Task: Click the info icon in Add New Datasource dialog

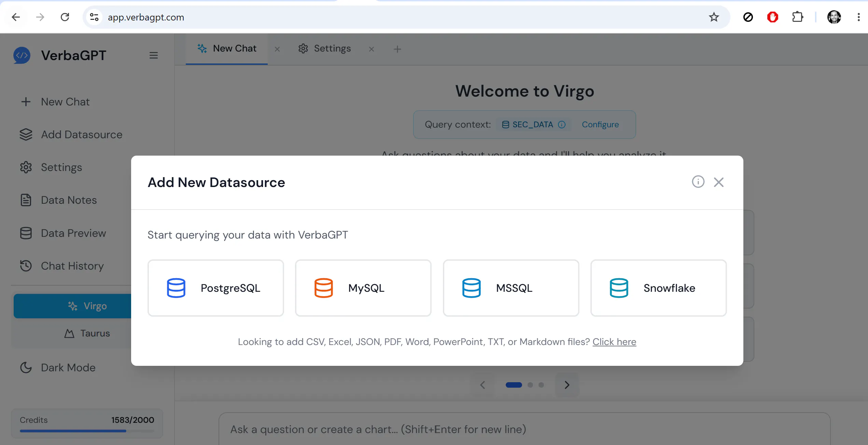Action: [698, 182]
